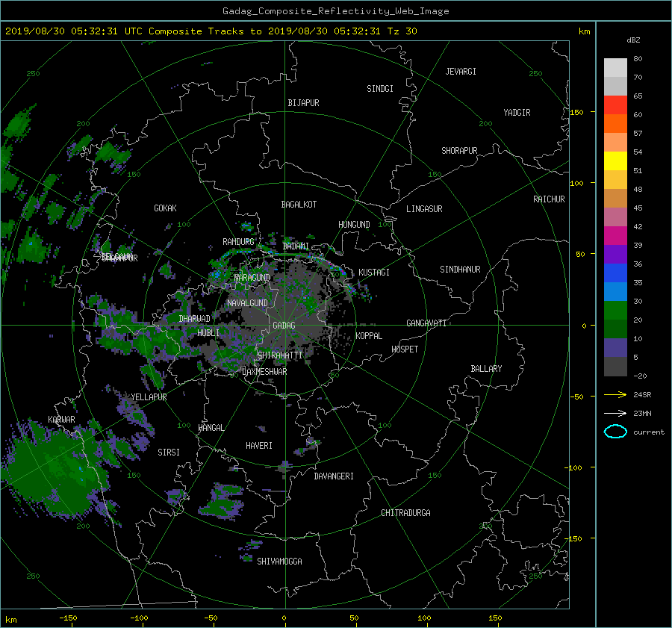Pick the 80 dBZ light gray swatch
The height and width of the screenshot is (628, 672).
(x=615, y=68)
